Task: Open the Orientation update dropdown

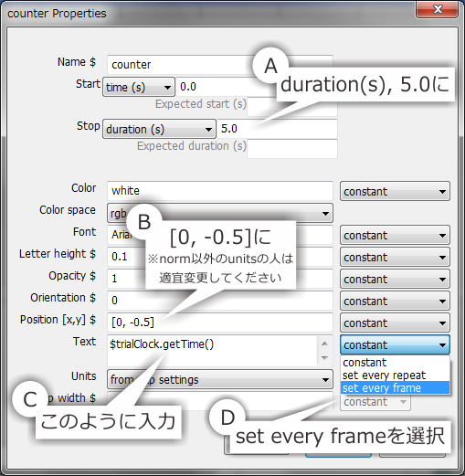Action: tap(395, 301)
